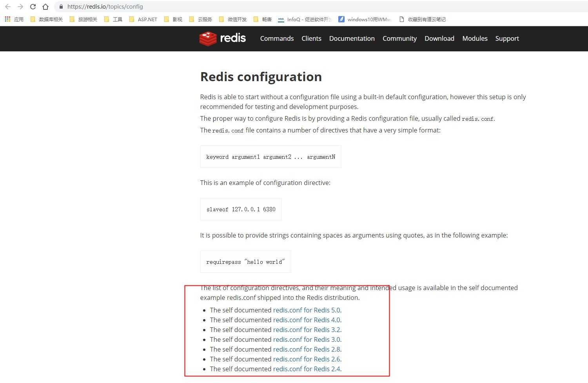The height and width of the screenshot is (383, 588).
Task: Click the 'Redis configuration' heading
Action: (261, 77)
